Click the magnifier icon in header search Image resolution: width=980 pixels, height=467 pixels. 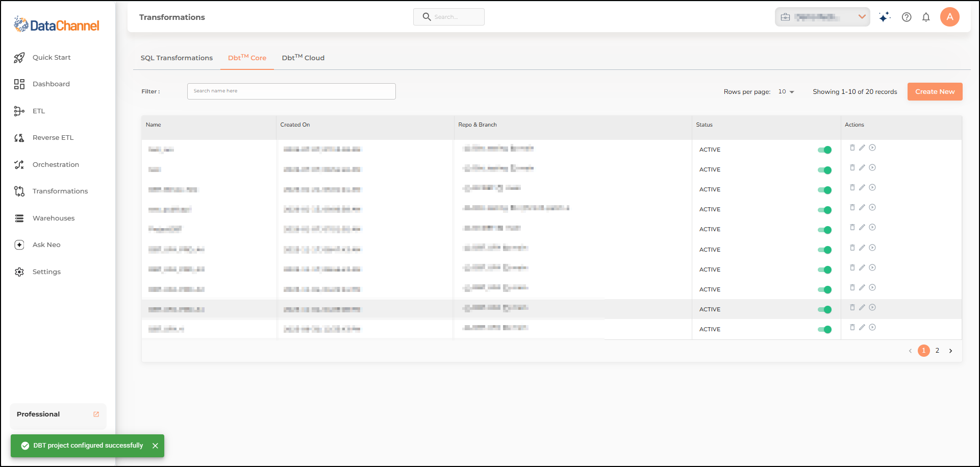coord(427,17)
